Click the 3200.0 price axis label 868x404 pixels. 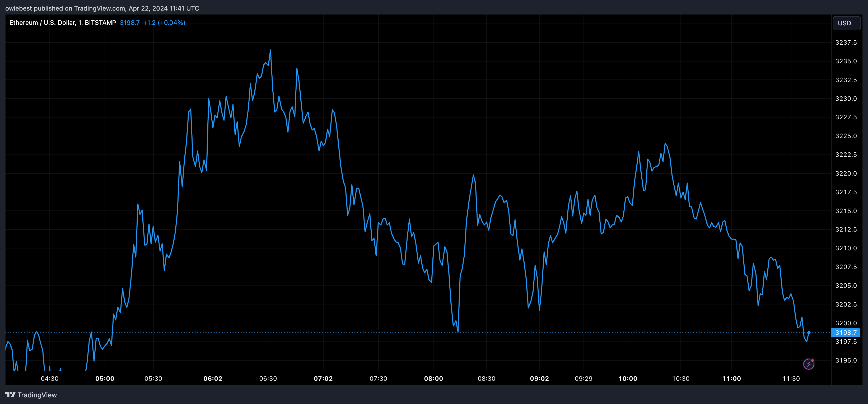pyautogui.click(x=846, y=323)
